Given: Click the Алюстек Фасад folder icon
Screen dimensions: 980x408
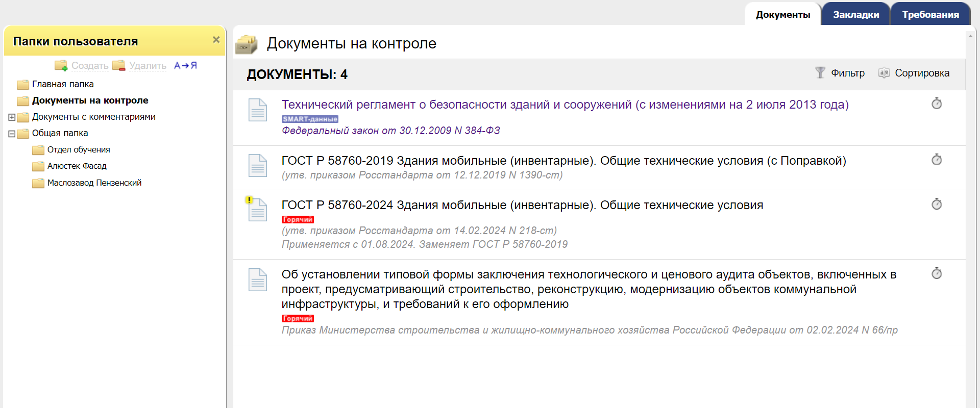Looking at the screenshot, I should click(x=38, y=166).
